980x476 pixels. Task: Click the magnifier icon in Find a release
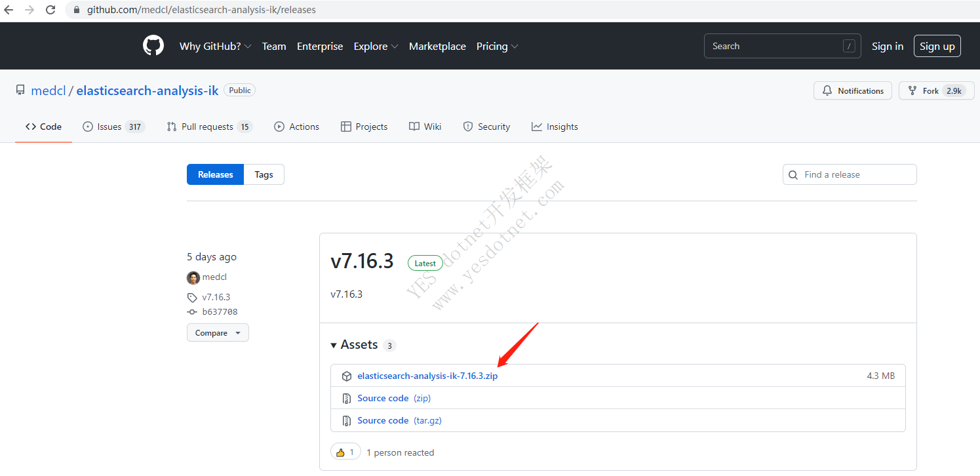tap(793, 175)
